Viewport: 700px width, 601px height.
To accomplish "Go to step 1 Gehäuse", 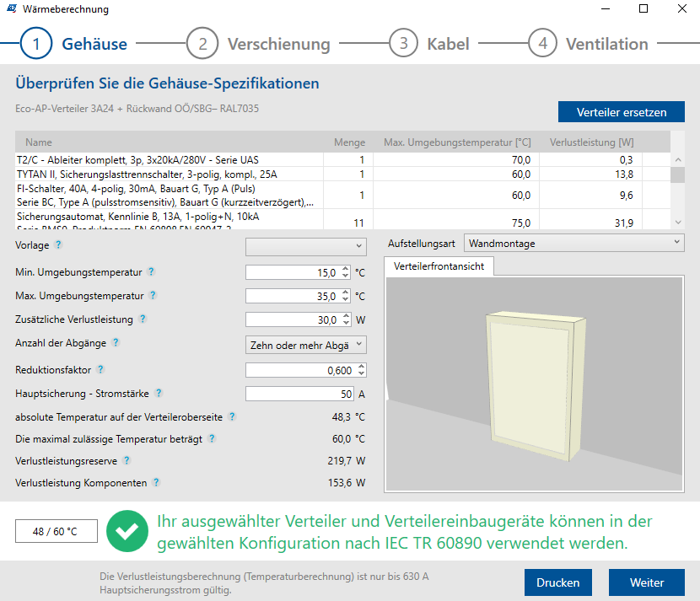I will point(74,43).
